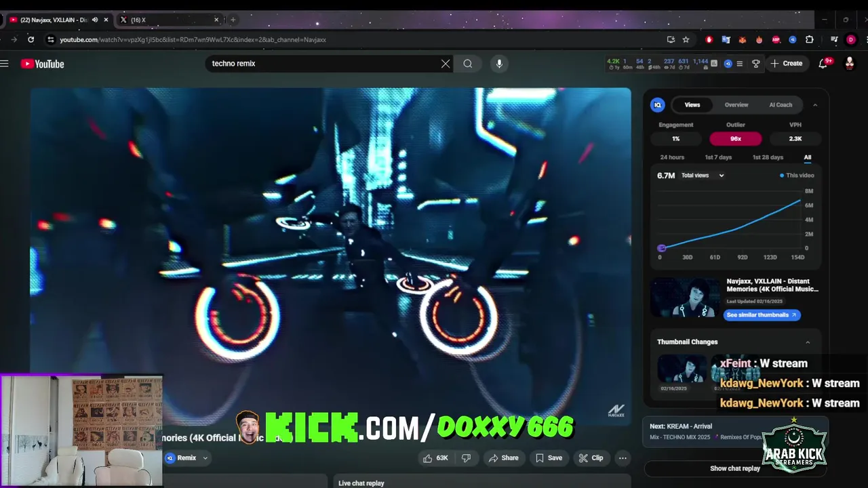The height and width of the screenshot is (488, 868).
Task: Open the Google Translate extension
Action: pyautogui.click(x=726, y=39)
